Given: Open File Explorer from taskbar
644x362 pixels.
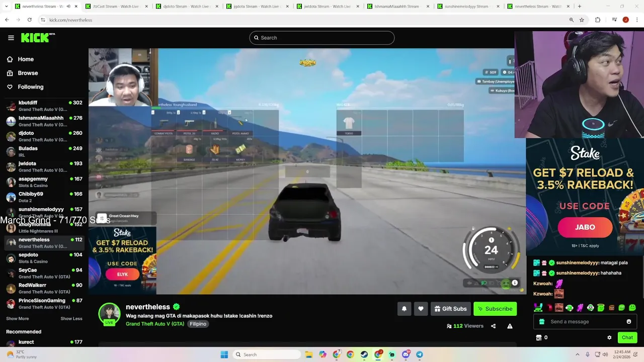Looking at the screenshot, I should coord(309,354).
